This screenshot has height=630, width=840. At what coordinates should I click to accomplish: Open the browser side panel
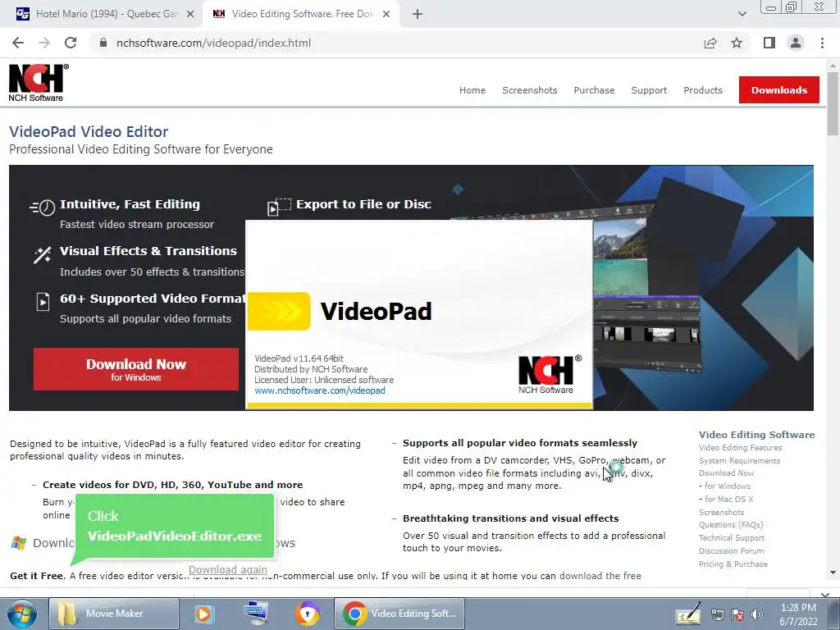[x=769, y=43]
